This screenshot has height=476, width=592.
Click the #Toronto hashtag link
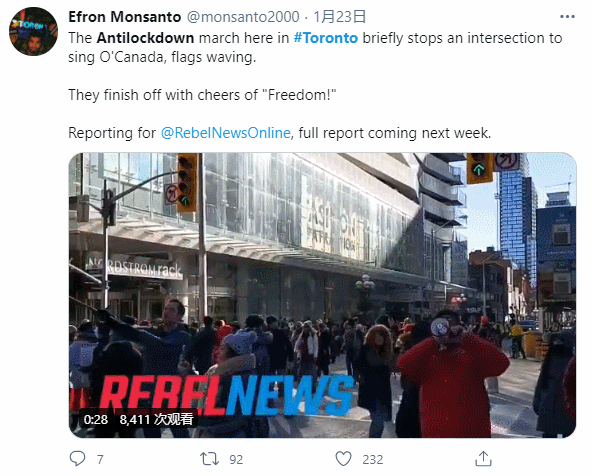point(325,38)
